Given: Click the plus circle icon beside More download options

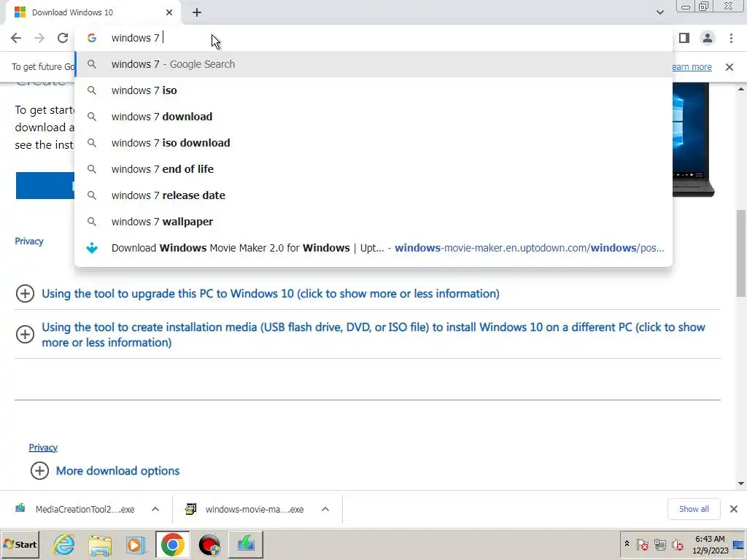Looking at the screenshot, I should pos(39,471).
